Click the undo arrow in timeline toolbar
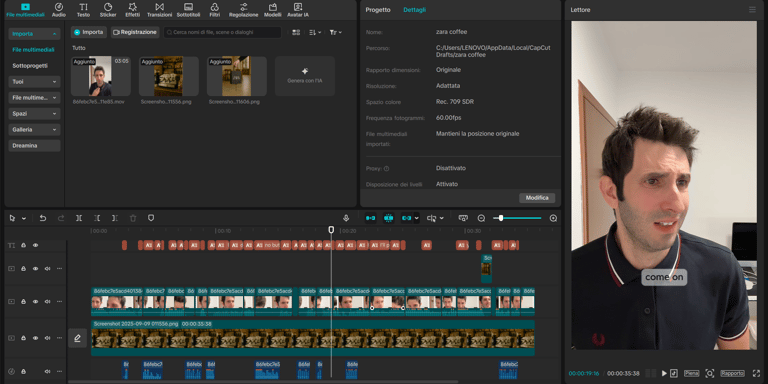The image size is (768, 384). point(43,218)
